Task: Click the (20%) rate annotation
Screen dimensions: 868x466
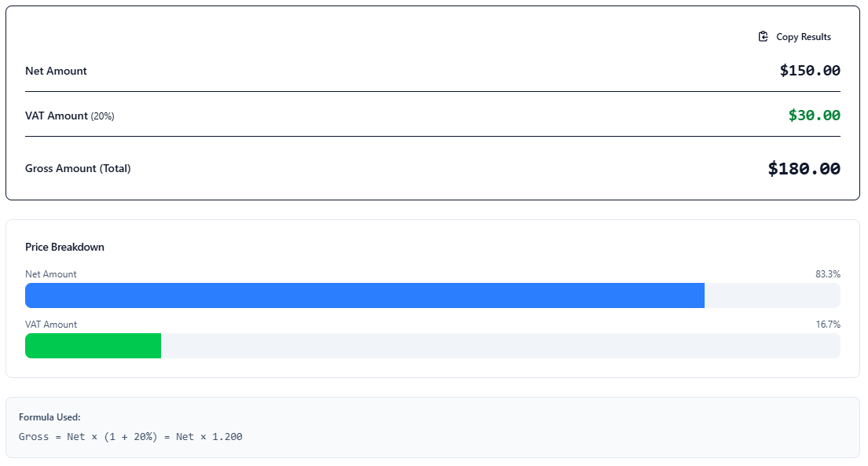Action: click(x=103, y=116)
